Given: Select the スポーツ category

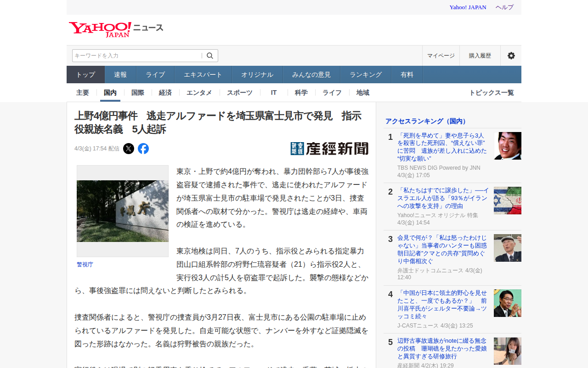Looking at the screenshot, I should (x=239, y=92).
